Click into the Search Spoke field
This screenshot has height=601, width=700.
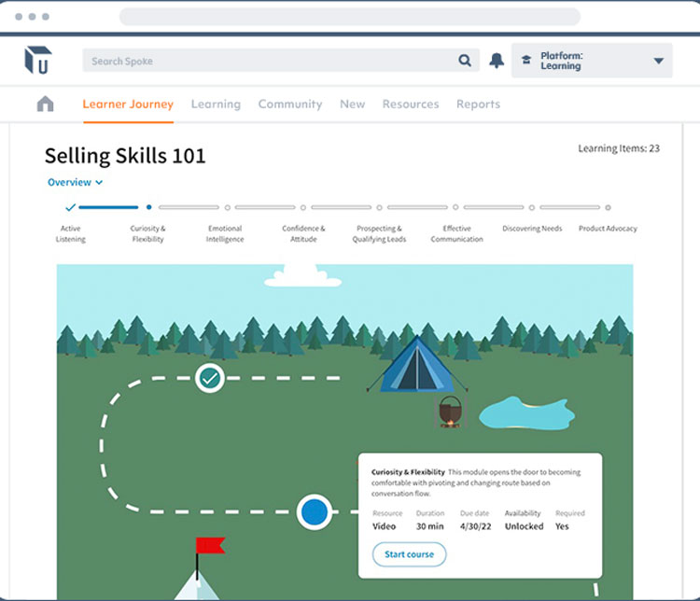pyautogui.click(x=271, y=62)
